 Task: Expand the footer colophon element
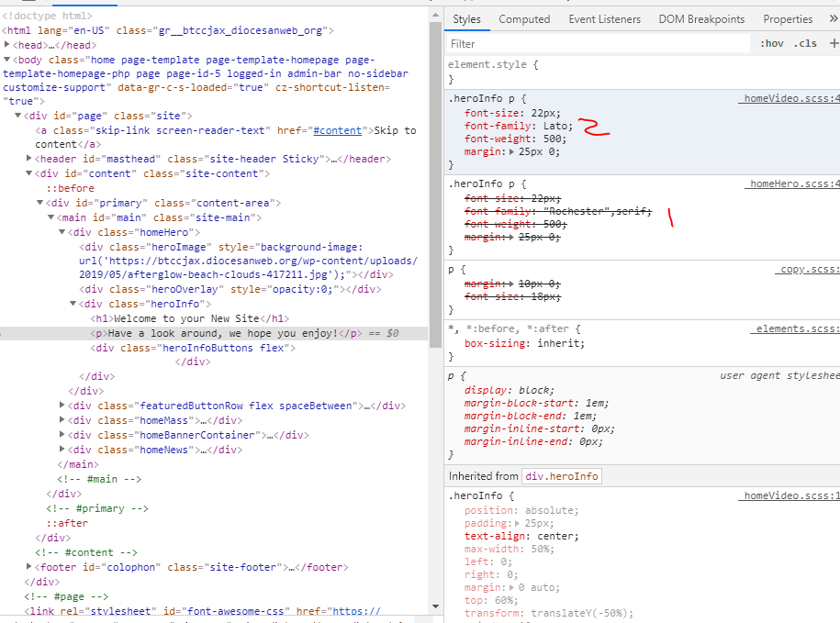point(29,567)
